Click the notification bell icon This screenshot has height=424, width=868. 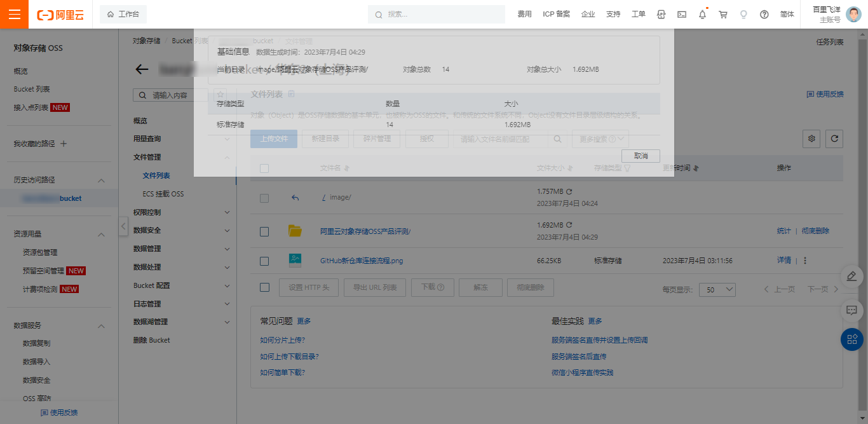point(702,14)
